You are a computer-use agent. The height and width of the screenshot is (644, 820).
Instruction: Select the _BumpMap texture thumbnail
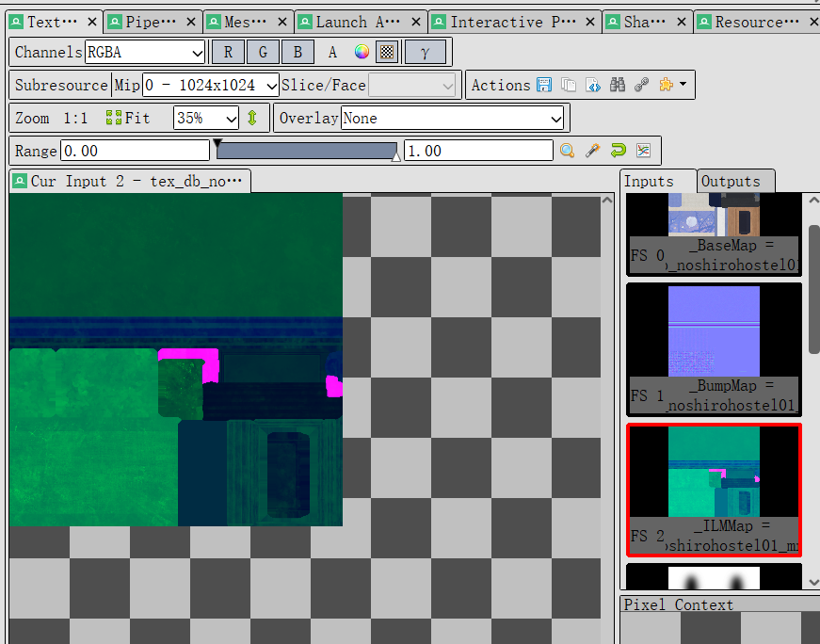click(714, 349)
